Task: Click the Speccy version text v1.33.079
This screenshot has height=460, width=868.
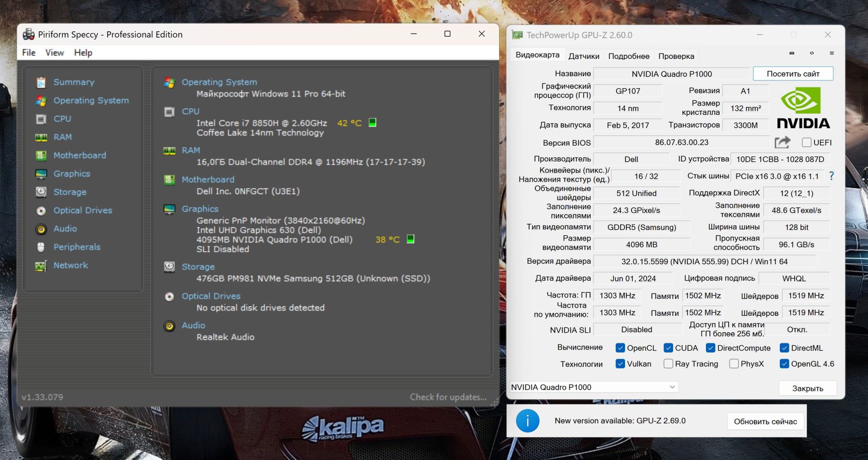Action: click(42, 397)
